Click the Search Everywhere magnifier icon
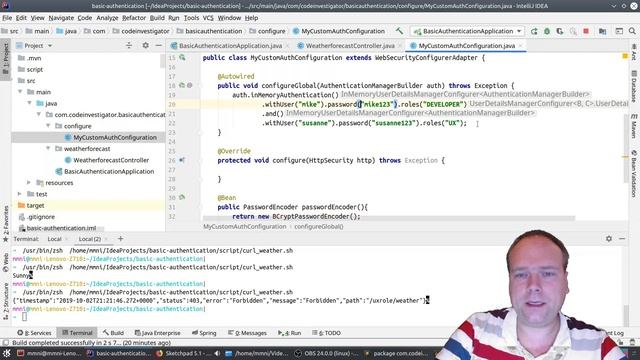The image size is (640, 360). 632,31
